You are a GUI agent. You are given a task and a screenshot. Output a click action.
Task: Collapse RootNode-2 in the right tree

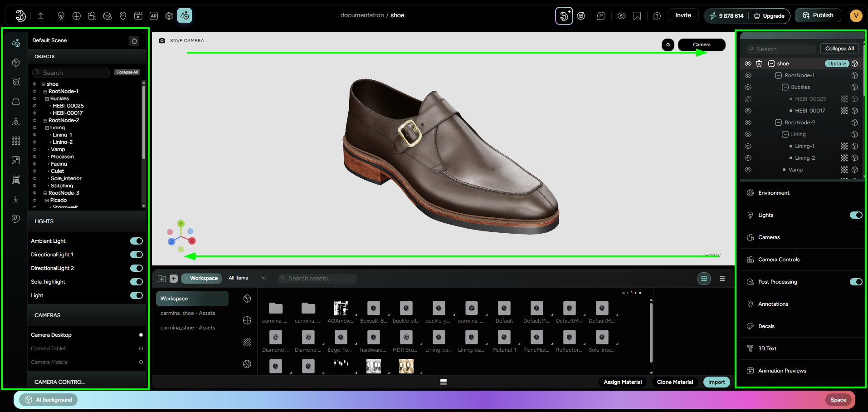click(778, 123)
